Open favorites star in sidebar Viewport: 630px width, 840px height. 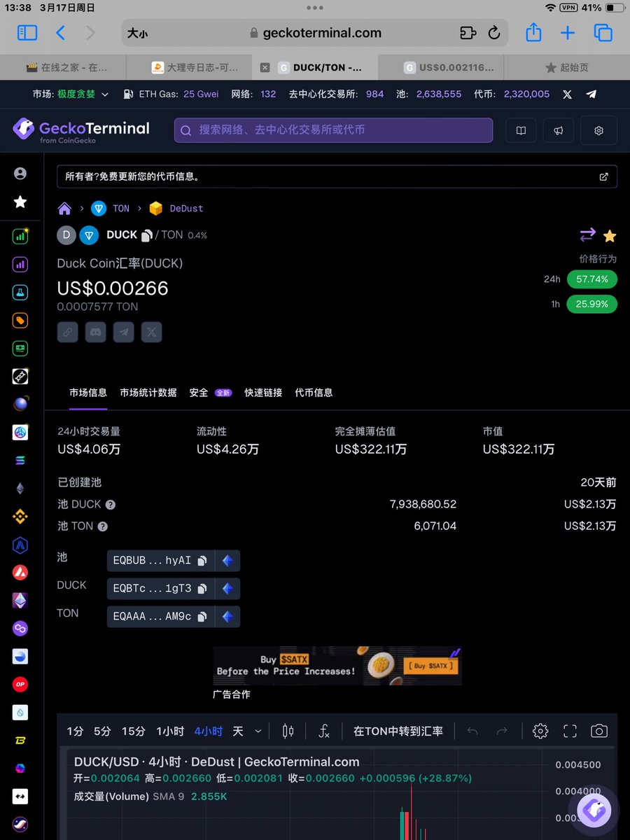pyautogui.click(x=20, y=202)
